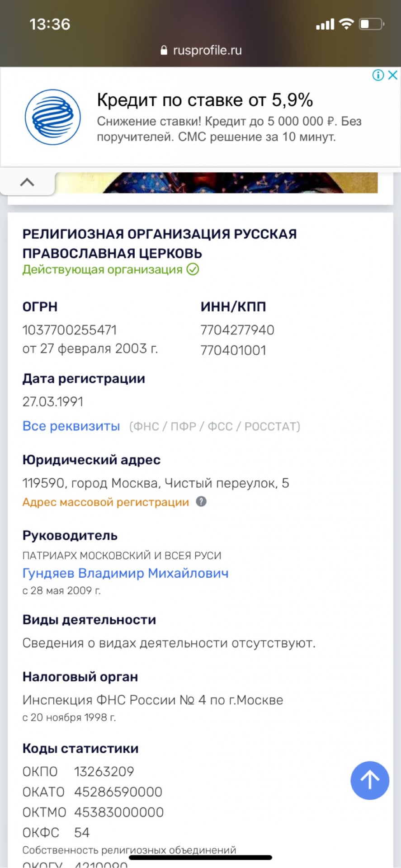This screenshot has height=868, width=401.
Task: Tap the battery icon in the status bar
Action: (371, 24)
